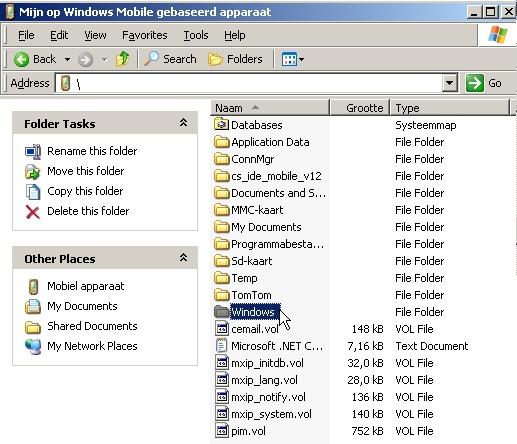This screenshot has height=444, width=517.
Task: Select the Databases system folder icon
Action: click(x=221, y=125)
